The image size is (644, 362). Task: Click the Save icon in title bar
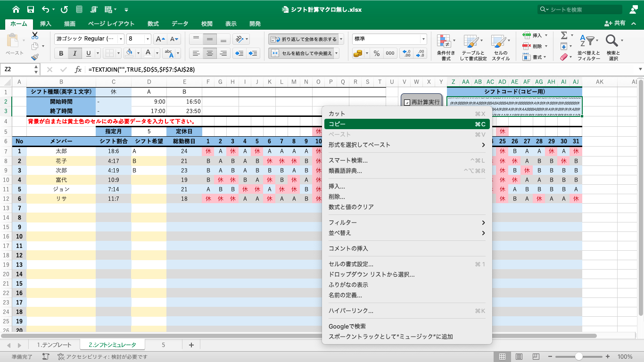(x=30, y=9)
